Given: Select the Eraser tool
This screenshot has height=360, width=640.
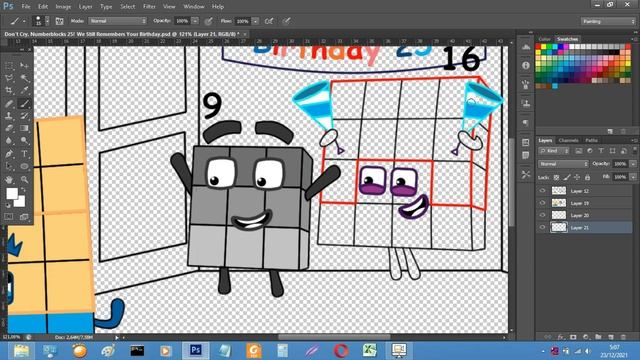Looking at the screenshot, I should 9,128.
